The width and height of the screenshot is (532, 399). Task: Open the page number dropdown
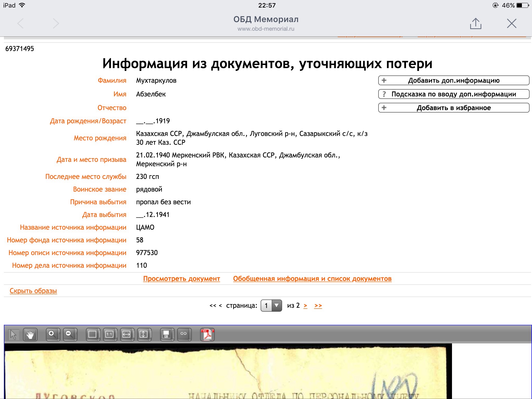[x=271, y=305]
